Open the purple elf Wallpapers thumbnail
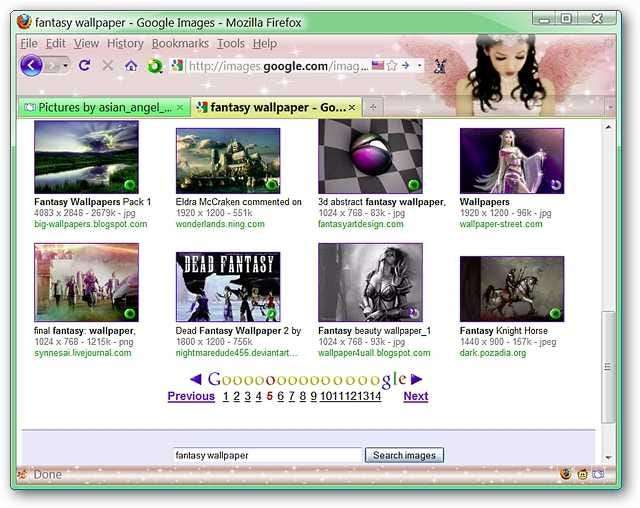Image resolution: width=640 pixels, height=508 pixels. pos(512,161)
